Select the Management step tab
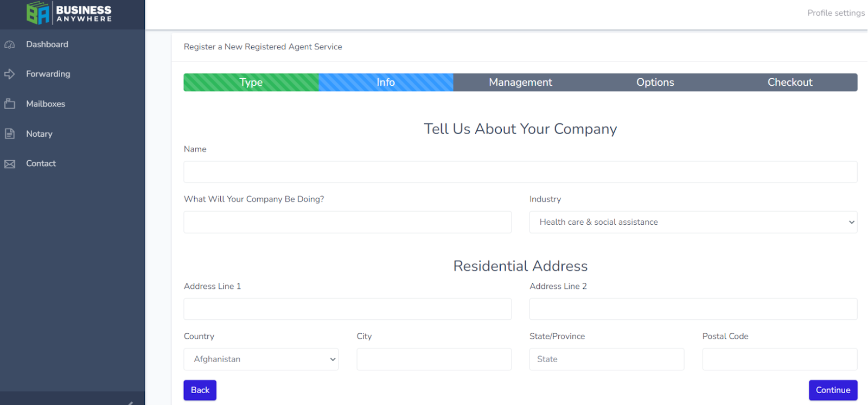Image resolution: width=868 pixels, height=405 pixels. [x=520, y=83]
